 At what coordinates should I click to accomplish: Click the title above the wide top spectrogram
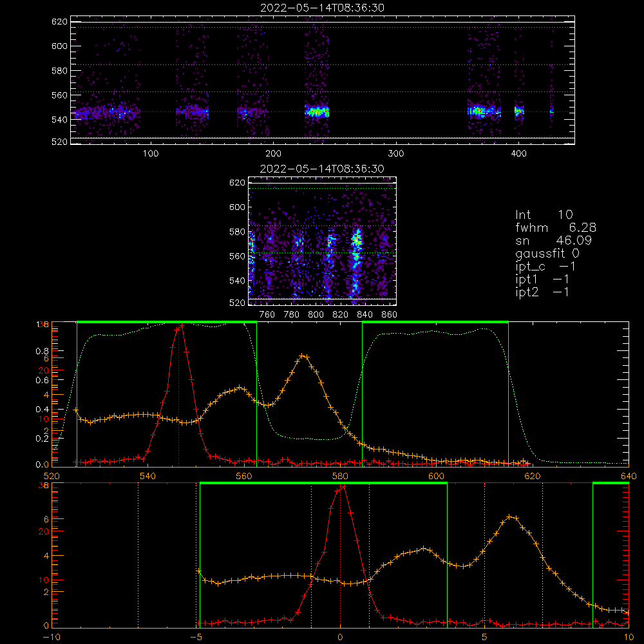[322, 8]
